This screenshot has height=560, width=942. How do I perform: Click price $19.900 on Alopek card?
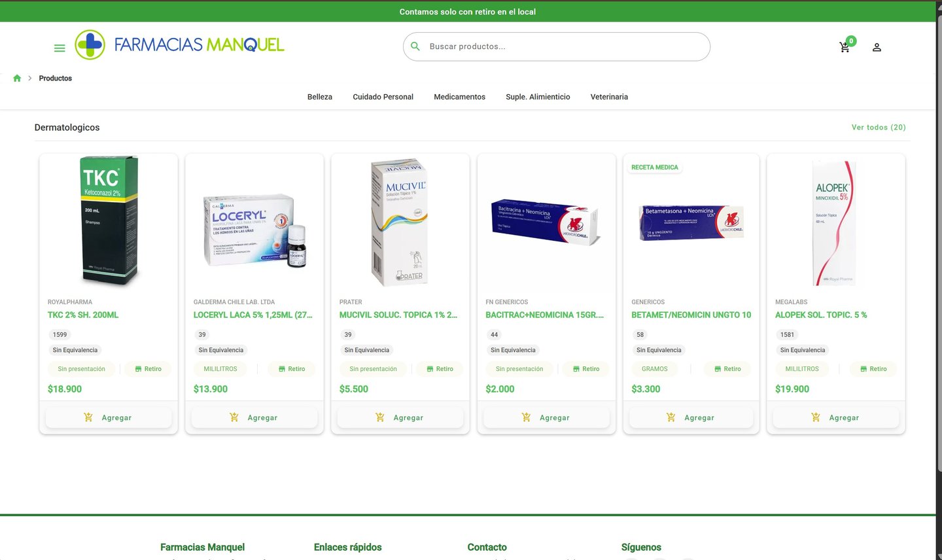click(792, 389)
